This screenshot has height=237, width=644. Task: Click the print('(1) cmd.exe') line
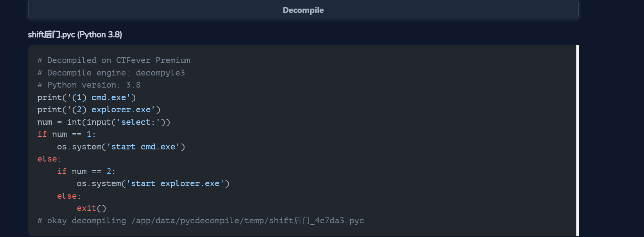coord(86,97)
